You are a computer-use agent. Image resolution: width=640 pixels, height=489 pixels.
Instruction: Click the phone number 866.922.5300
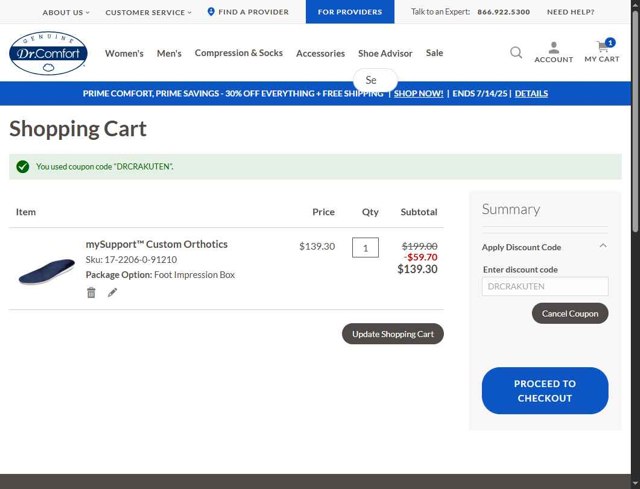[x=504, y=12]
